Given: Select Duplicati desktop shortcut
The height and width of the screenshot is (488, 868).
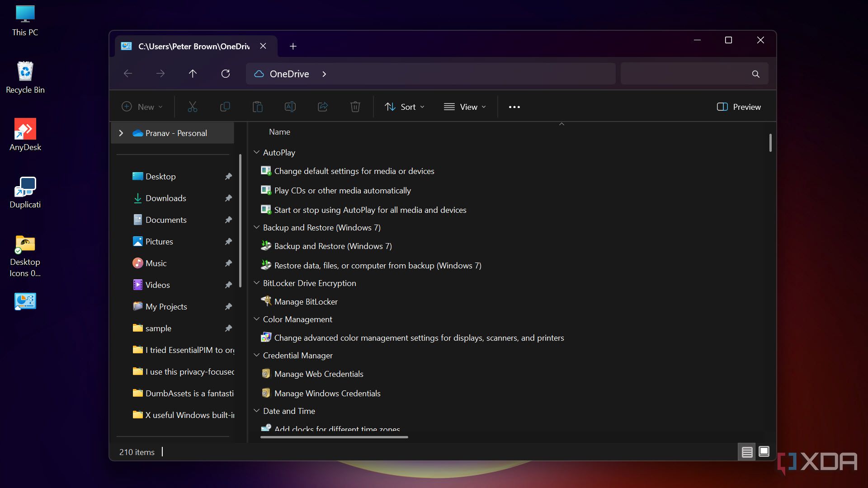Looking at the screenshot, I should point(25,192).
